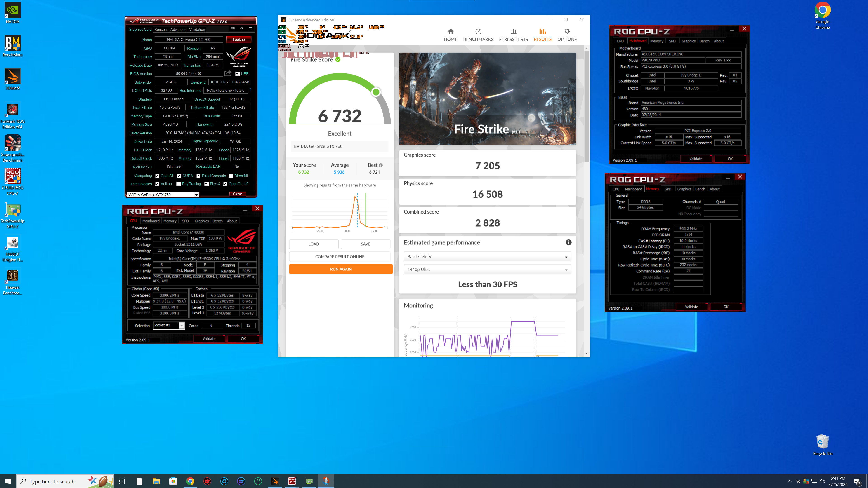Open 3DMark BENCHMARKS section
The height and width of the screenshot is (488, 868).
coord(478,35)
